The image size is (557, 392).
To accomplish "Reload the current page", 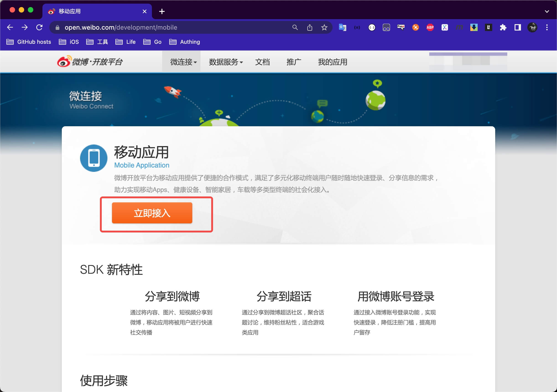I will (39, 27).
